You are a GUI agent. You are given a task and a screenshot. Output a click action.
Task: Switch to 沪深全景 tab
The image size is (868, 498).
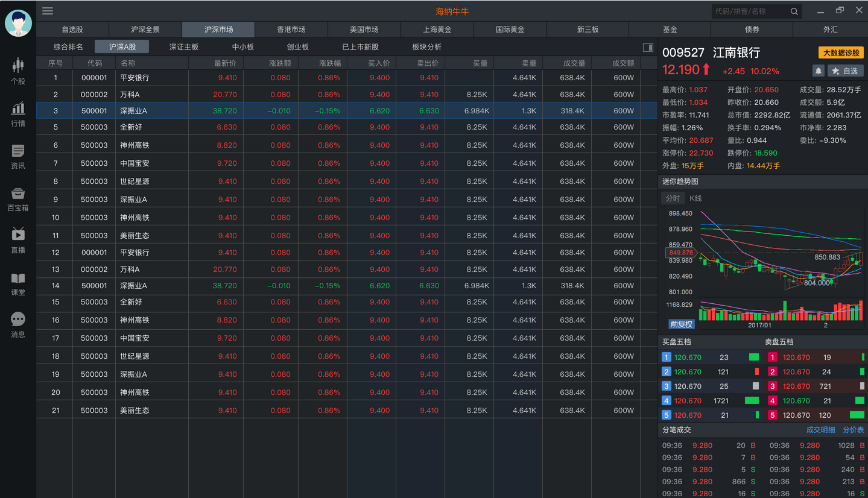click(145, 30)
